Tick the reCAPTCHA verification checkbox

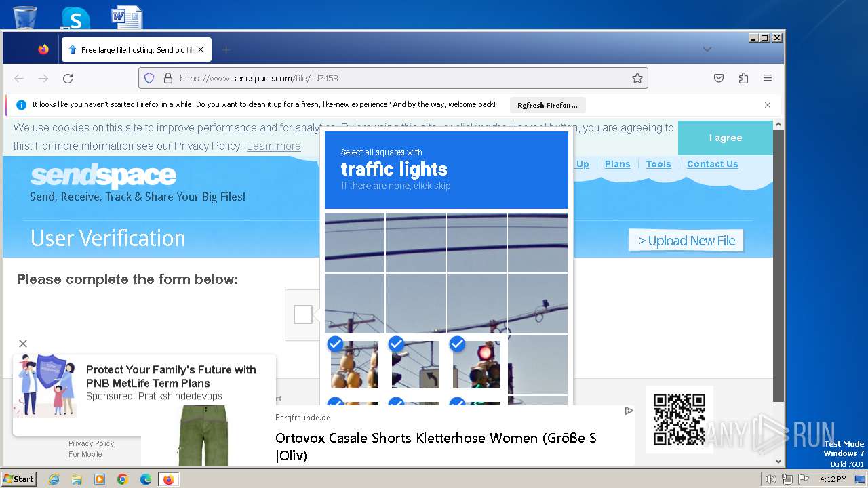303,314
